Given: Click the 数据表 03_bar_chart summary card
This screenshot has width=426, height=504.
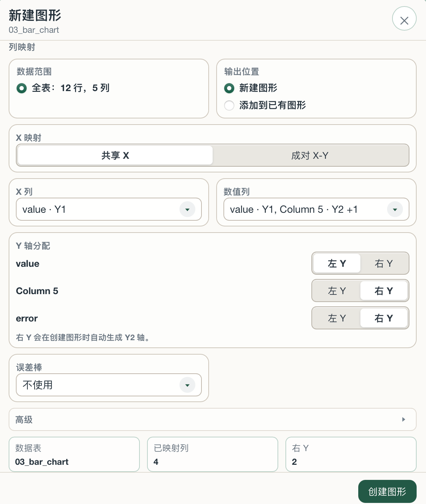Looking at the screenshot, I should click(74, 454).
